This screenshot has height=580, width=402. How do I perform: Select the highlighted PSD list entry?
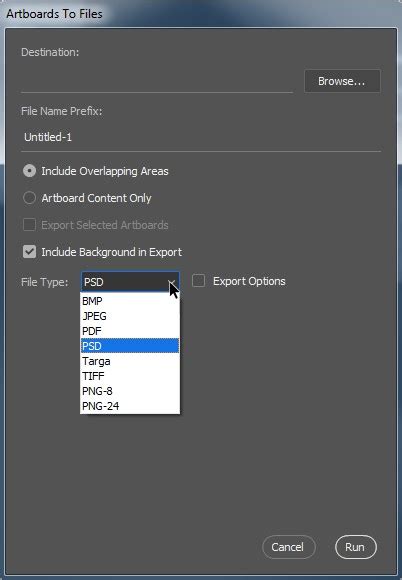(130, 346)
